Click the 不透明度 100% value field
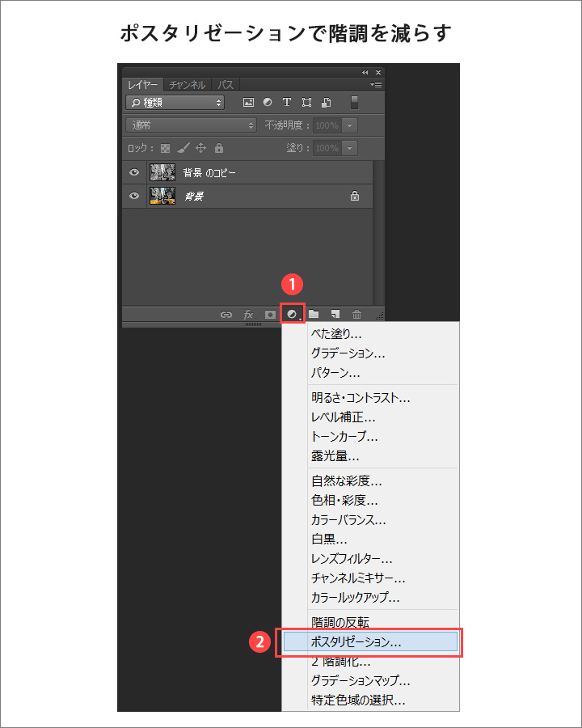The width and height of the screenshot is (582, 728). [x=327, y=125]
